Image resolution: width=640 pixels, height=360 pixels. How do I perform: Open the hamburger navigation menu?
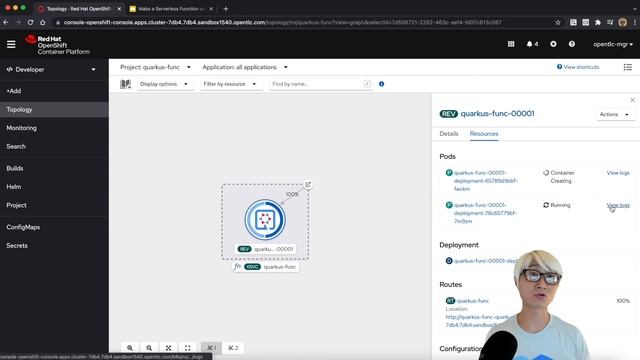11,44
